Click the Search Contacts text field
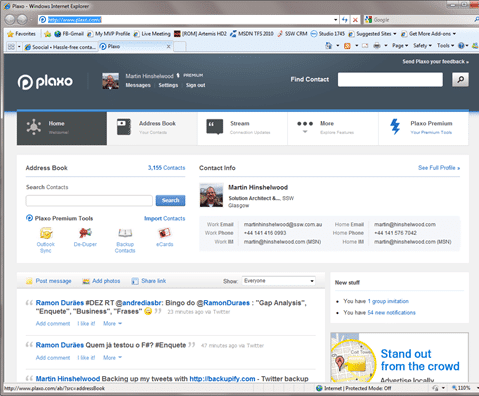The width and height of the screenshot is (479, 396). click(89, 201)
